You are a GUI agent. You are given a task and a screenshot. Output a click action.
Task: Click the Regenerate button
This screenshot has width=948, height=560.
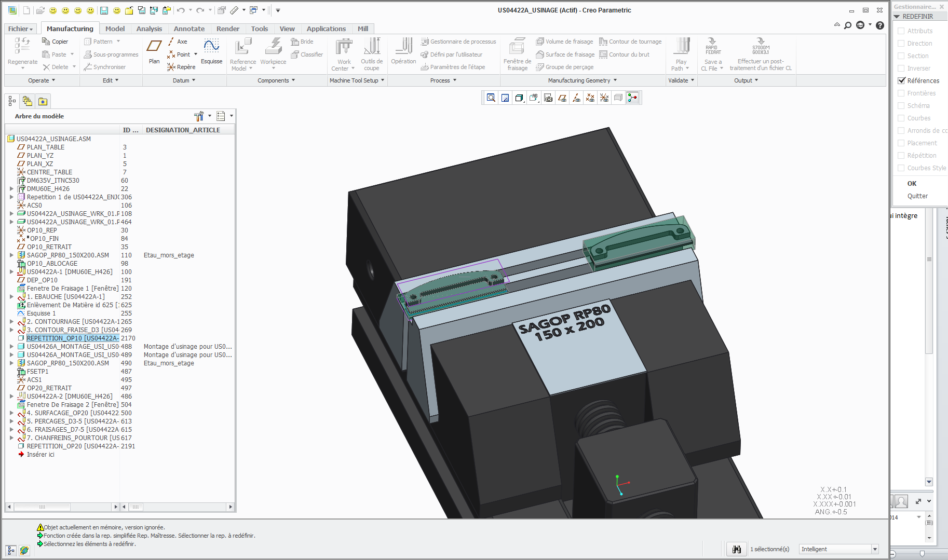pyautogui.click(x=22, y=54)
